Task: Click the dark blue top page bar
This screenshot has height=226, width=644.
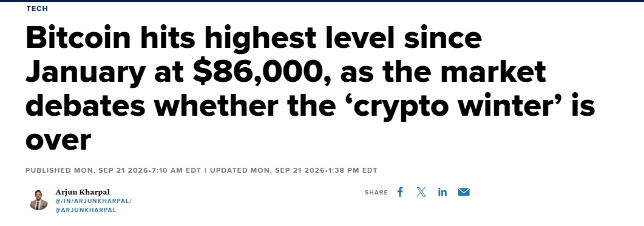Action: click(322, 1)
